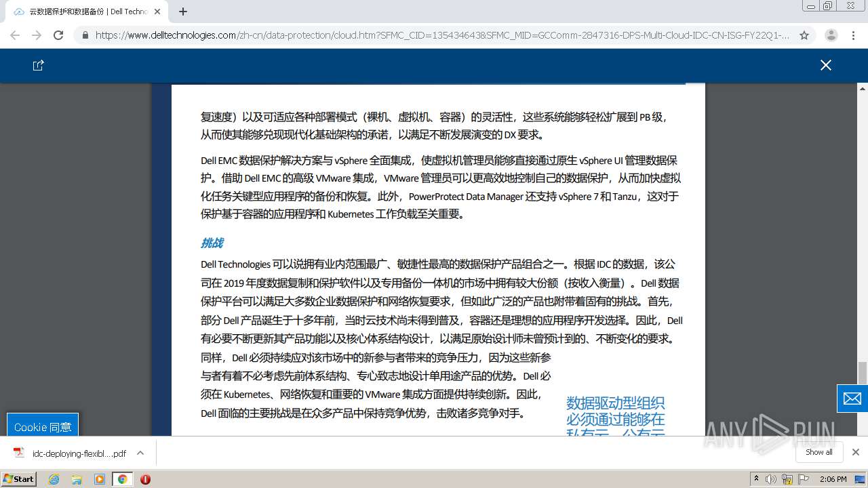Click the Cookie 同意 button
Screen dimensions: 868x488
43,427
